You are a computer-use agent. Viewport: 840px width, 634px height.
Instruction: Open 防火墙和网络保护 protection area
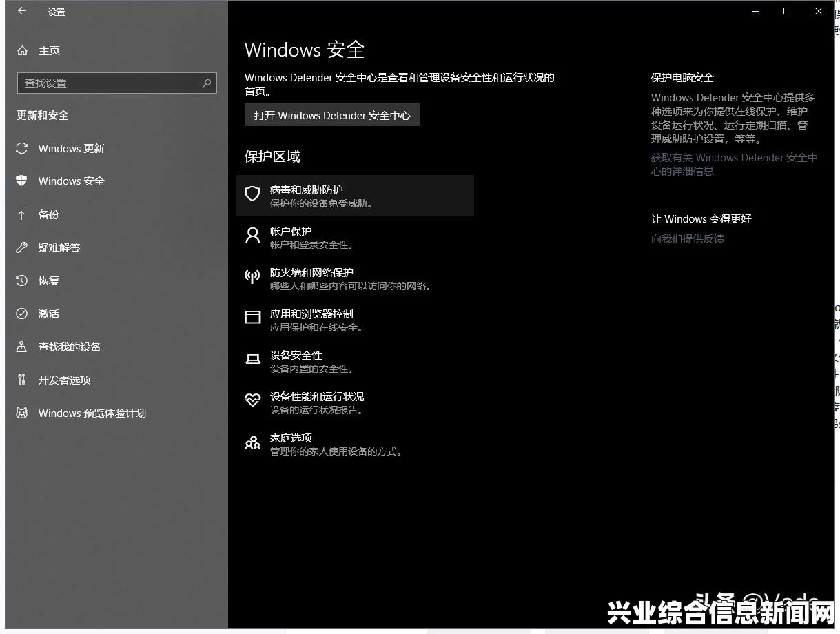[355, 278]
